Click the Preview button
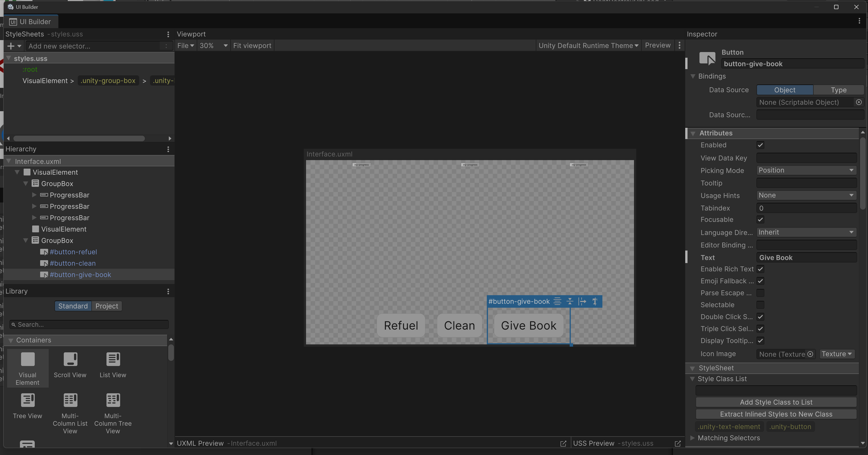 pos(657,45)
